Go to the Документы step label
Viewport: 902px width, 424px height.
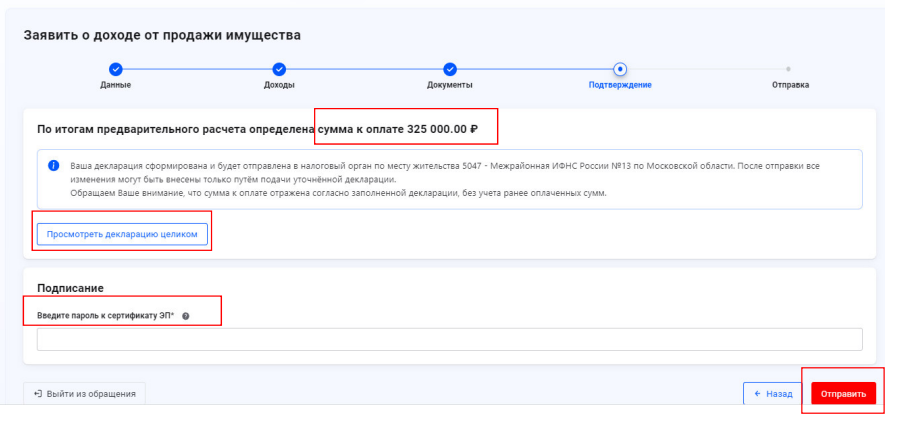[x=450, y=85]
